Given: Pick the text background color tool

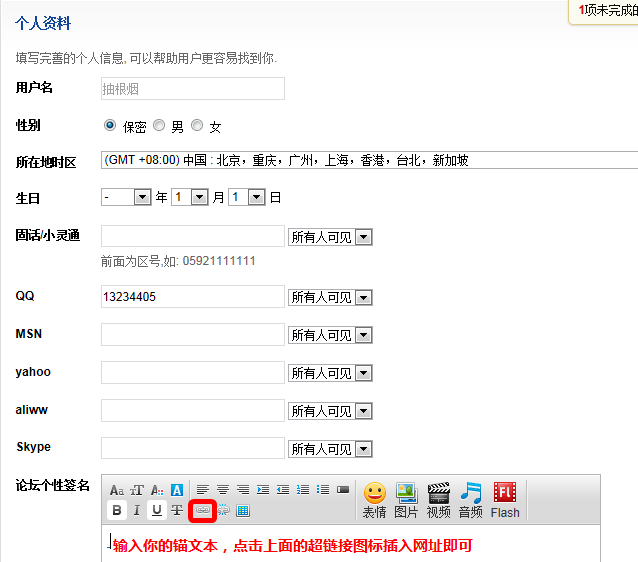Looking at the screenshot, I should [177, 490].
